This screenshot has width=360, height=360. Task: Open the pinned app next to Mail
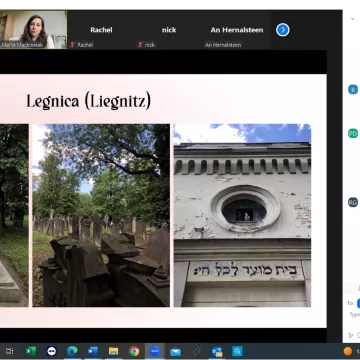[x=196, y=351]
